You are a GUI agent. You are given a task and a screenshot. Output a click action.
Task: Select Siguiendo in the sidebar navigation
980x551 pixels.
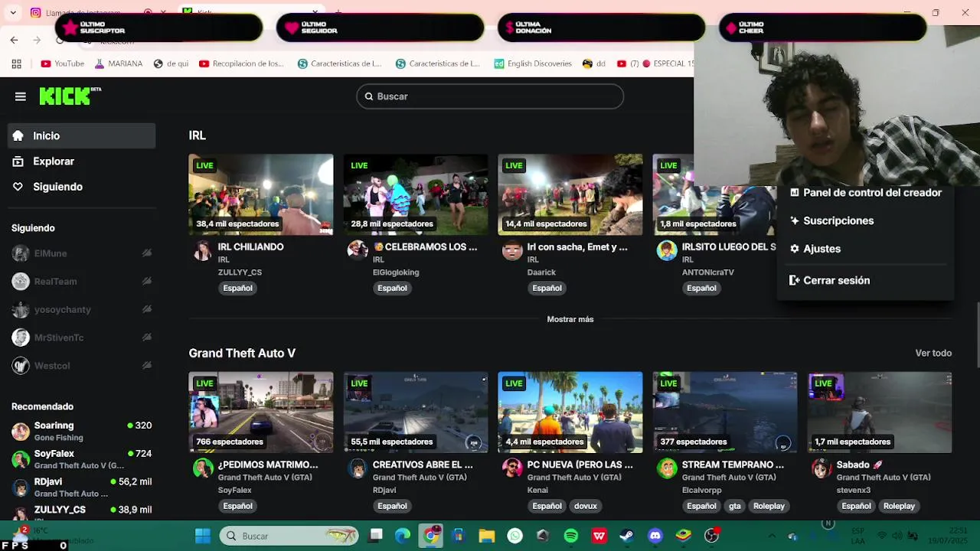click(x=81, y=187)
